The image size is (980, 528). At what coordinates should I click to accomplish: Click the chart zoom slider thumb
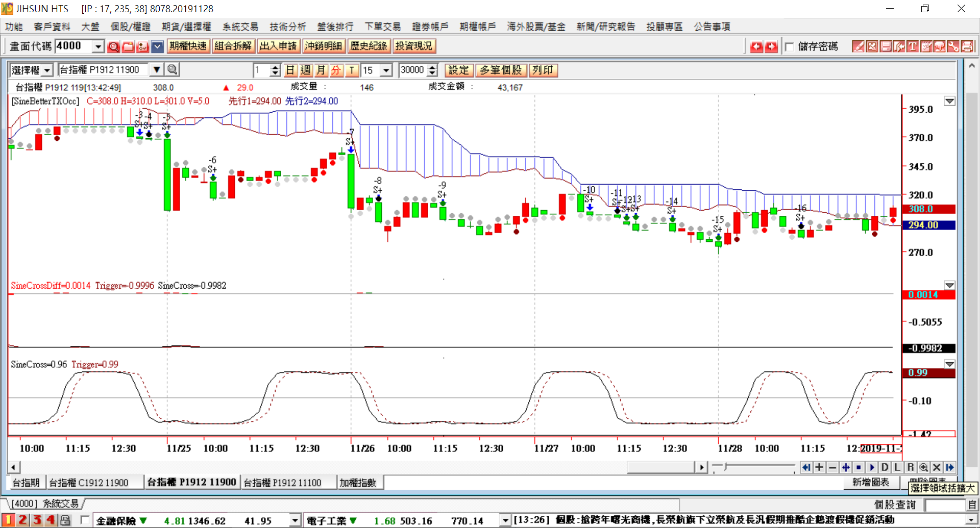click(x=725, y=467)
